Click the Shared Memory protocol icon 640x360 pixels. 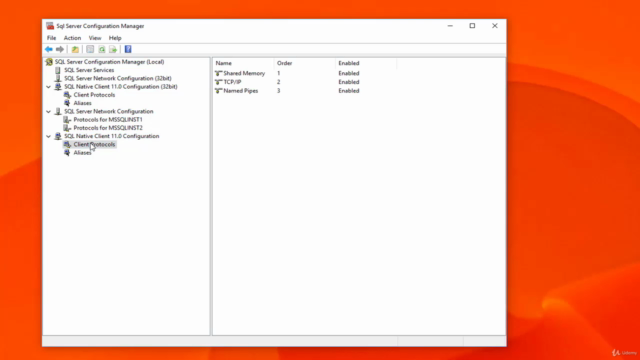tap(218, 73)
